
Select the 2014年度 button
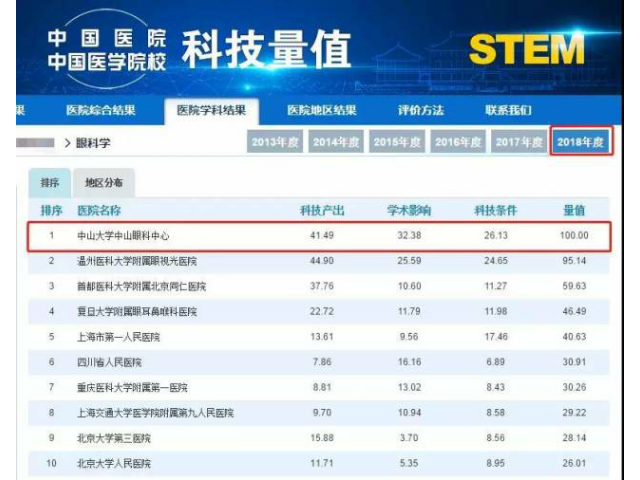(x=336, y=142)
